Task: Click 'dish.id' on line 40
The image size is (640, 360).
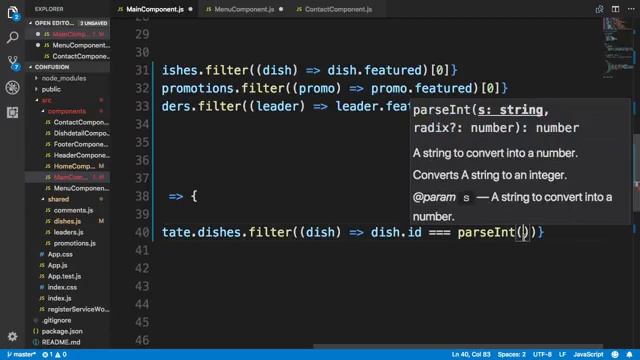Action: [396, 232]
